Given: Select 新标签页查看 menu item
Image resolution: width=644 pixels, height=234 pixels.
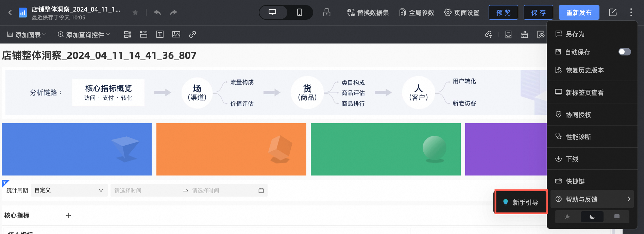Looking at the screenshot, I should tap(592, 93).
